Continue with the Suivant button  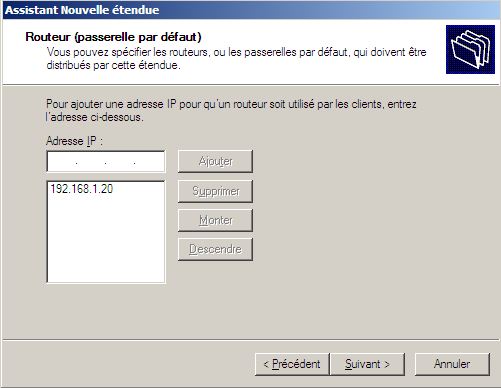pyautogui.click(x=367, y=364)
